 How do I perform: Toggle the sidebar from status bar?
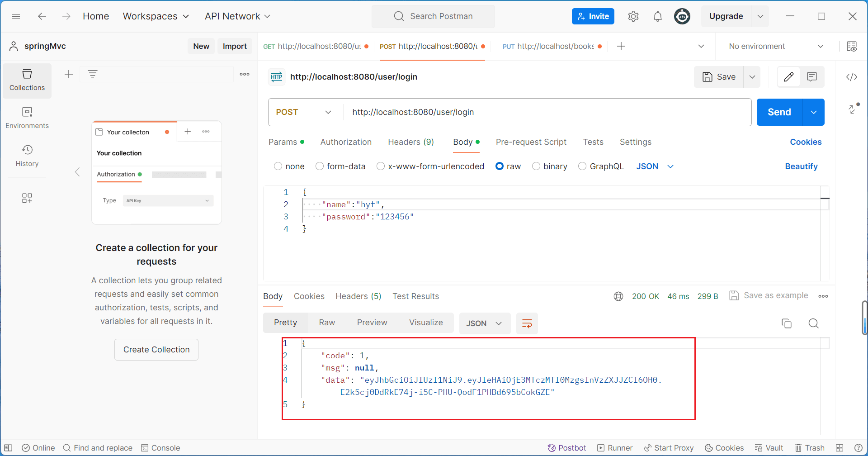click(x=8, y=448)
